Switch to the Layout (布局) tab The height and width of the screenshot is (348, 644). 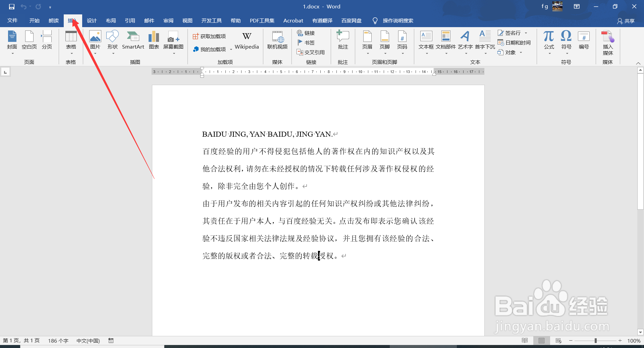111,21
